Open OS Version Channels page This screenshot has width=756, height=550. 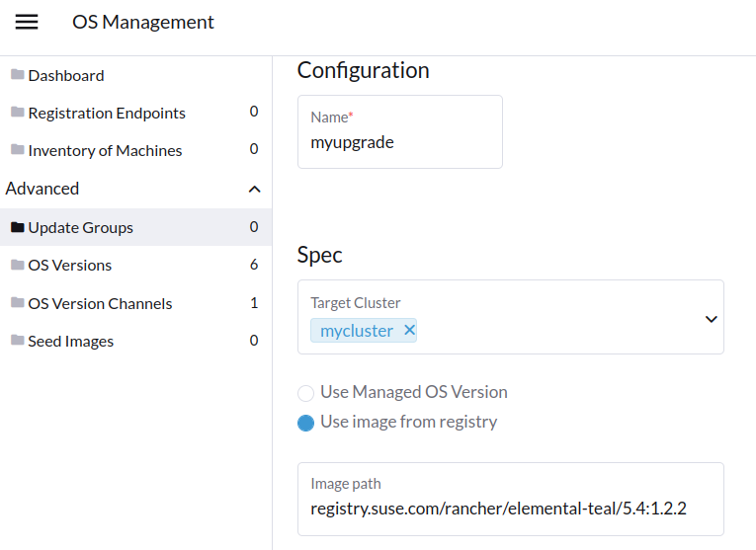(100, 303)
